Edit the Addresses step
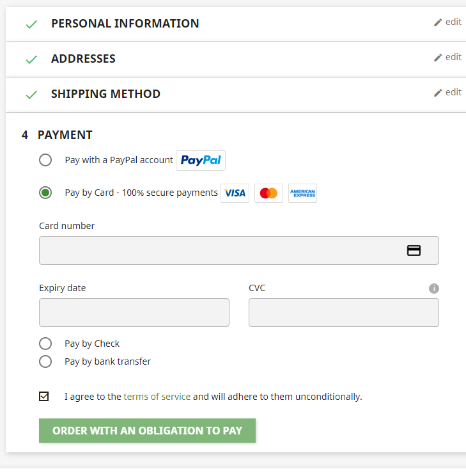 pos(447,58)
